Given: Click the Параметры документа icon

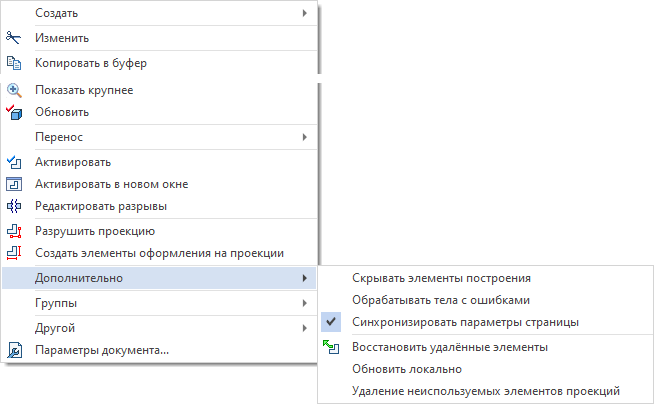Looking at the screenshot, I should pyautogui.click(x=14, y=350).
